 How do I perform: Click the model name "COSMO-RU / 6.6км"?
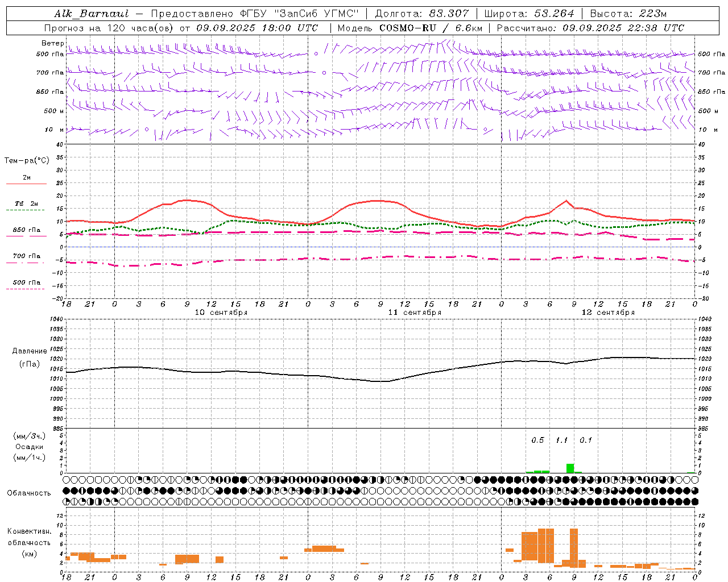tap(431, 28)
